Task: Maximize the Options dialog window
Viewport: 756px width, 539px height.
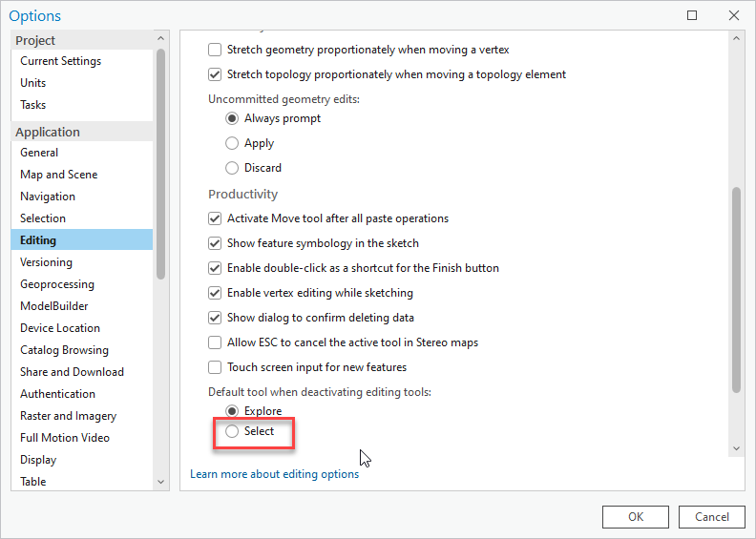Action: coord(692,15)
